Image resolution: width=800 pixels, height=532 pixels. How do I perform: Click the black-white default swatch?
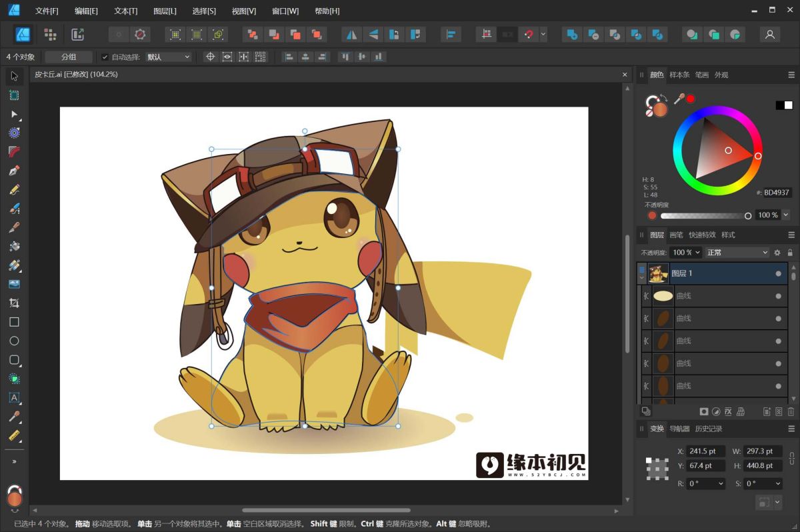point(784,105)
